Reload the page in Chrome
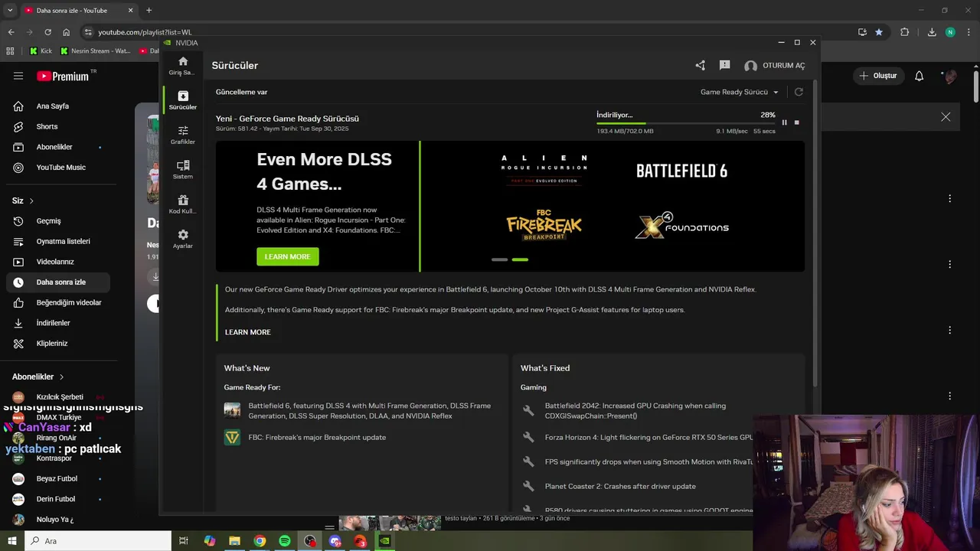 (47, 32)
